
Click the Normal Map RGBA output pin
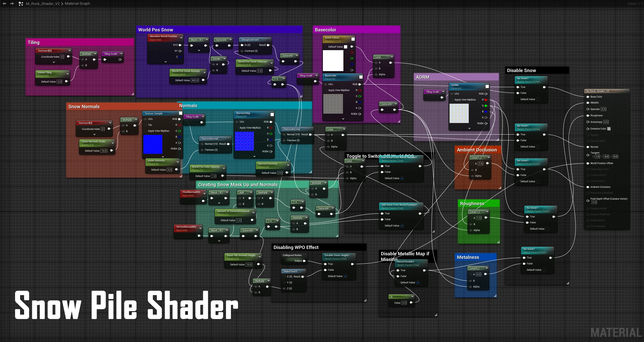pos(271,151)
